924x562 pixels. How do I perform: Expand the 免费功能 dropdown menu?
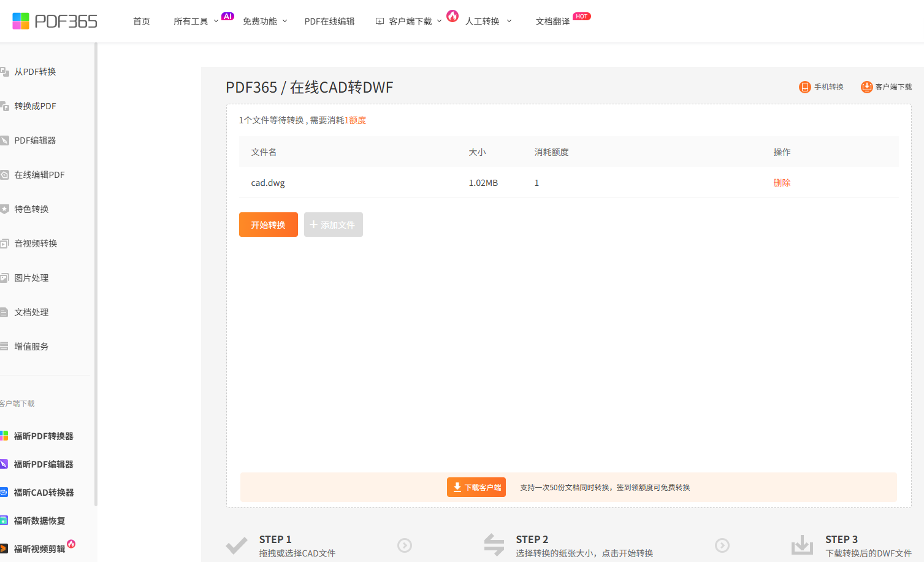click(x=264, y=21)
